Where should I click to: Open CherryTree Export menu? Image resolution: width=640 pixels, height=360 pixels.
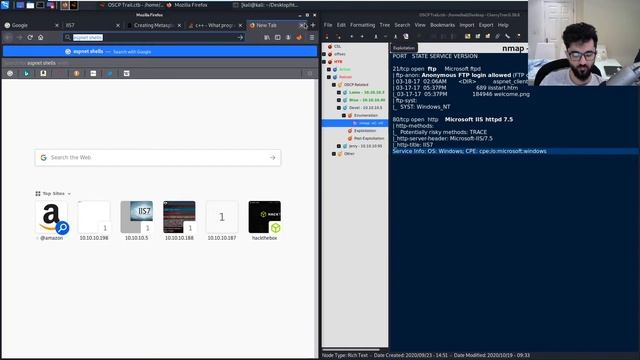(486, 25)
